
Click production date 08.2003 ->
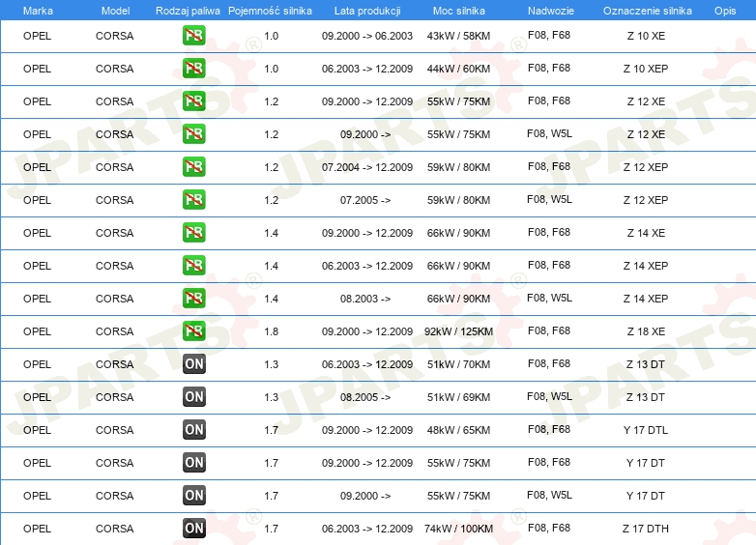(365, 299)
